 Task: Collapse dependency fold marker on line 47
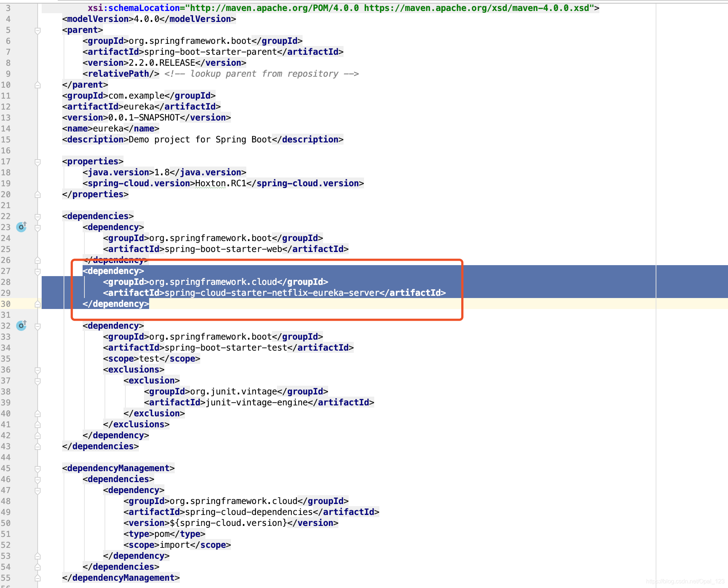[x=37, y=490]
